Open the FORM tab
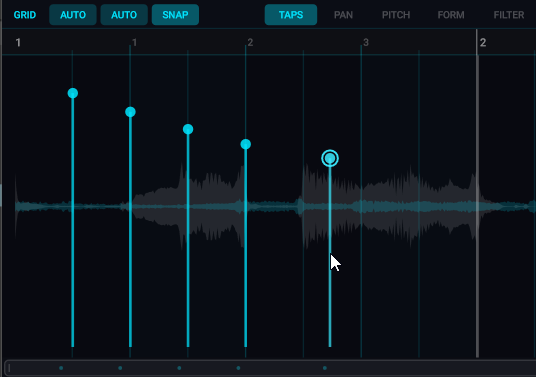 (451, 15)
